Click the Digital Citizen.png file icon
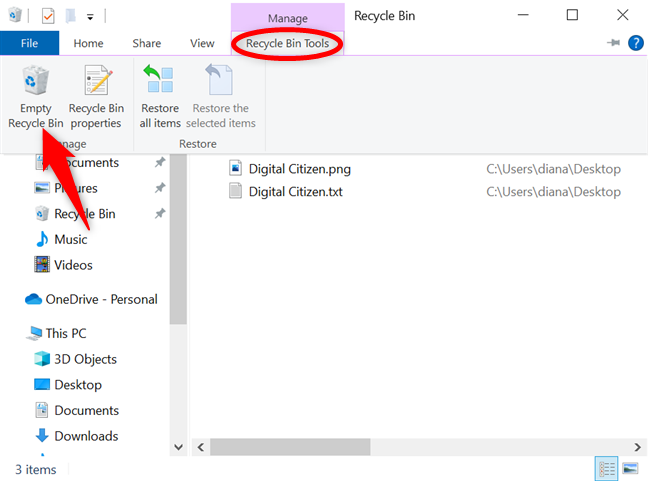 (235, 168)
